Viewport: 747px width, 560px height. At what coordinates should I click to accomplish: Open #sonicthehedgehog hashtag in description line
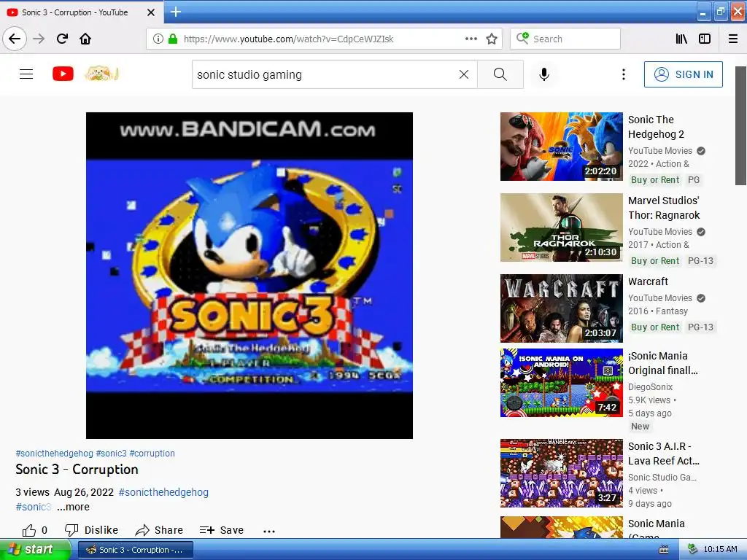pyautogui.click(x=163, y=492)
